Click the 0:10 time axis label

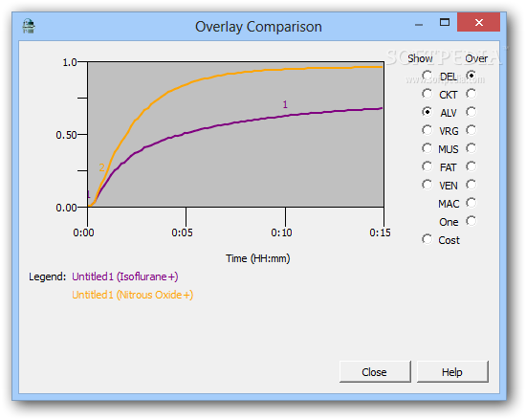click(x=281, y=232)
